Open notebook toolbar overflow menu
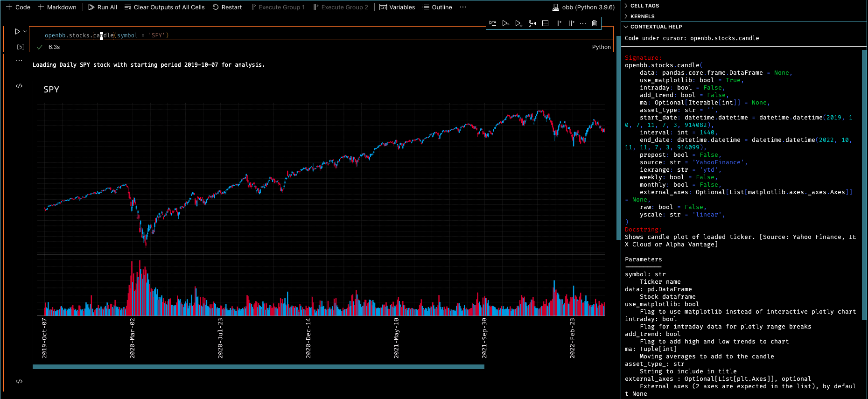The height and width of the screenshot is (399, 868). tap(463, 7)
